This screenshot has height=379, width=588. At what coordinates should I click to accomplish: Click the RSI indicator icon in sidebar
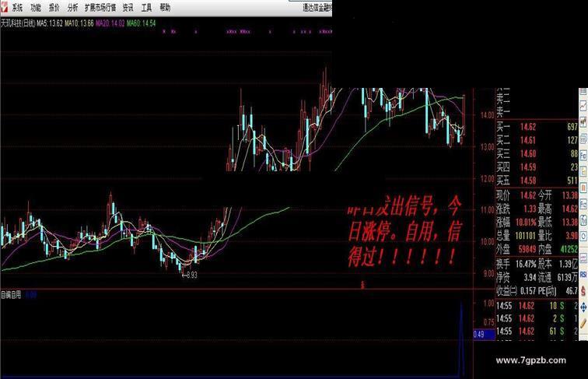(x=583, y=275)
